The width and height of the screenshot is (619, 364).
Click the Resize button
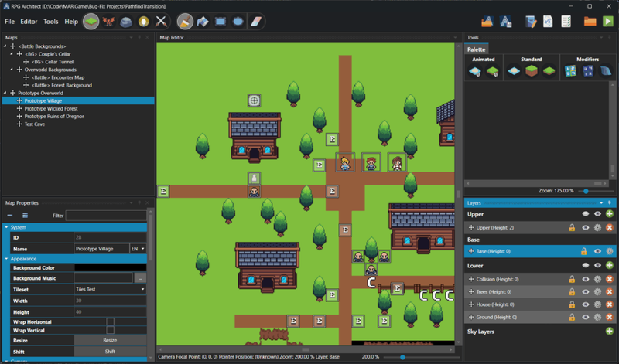(110, 340)
